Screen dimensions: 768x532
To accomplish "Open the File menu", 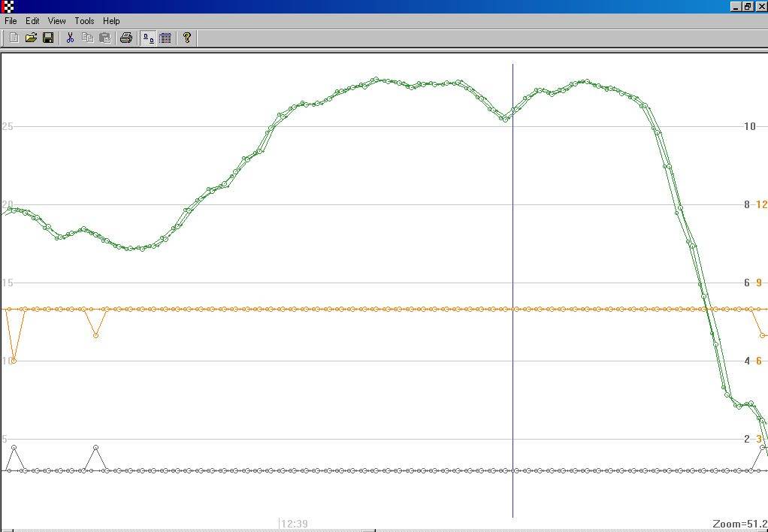I will click(x=11, y=21).
